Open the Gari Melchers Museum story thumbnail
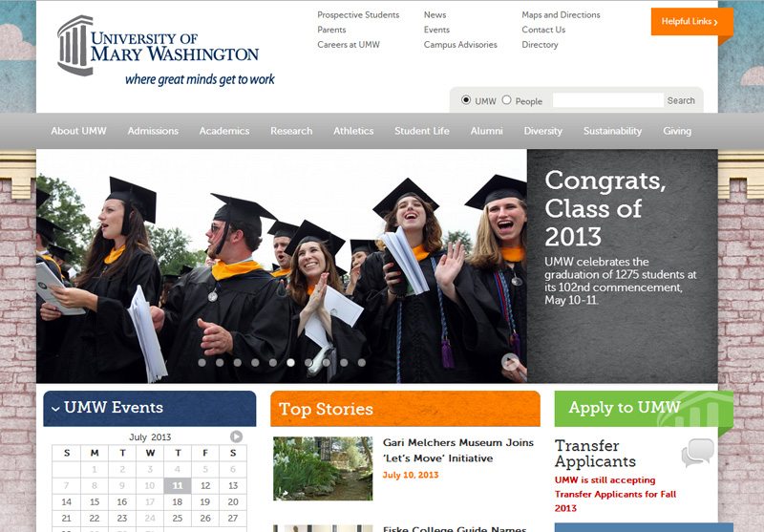Image resolution: width=764 pixels, height=532 pixels. pos(323,468)
